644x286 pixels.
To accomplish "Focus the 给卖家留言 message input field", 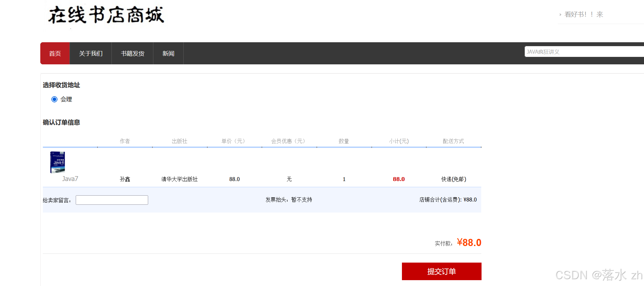I will tap(112, 200).
